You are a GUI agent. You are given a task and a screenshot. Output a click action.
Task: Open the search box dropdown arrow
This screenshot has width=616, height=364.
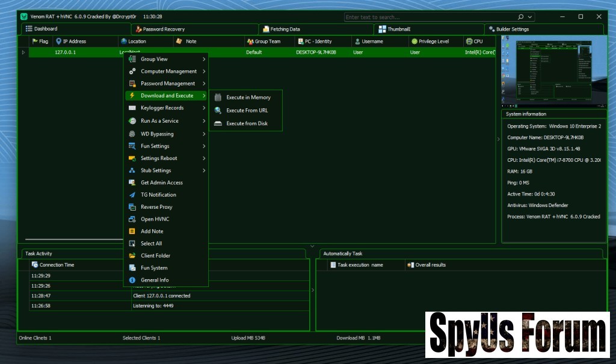529,17
